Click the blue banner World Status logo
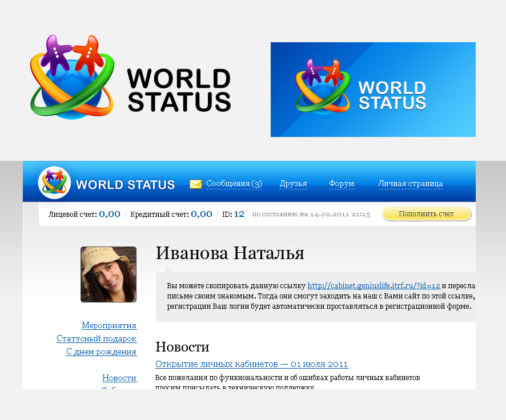 coord(322,86)
